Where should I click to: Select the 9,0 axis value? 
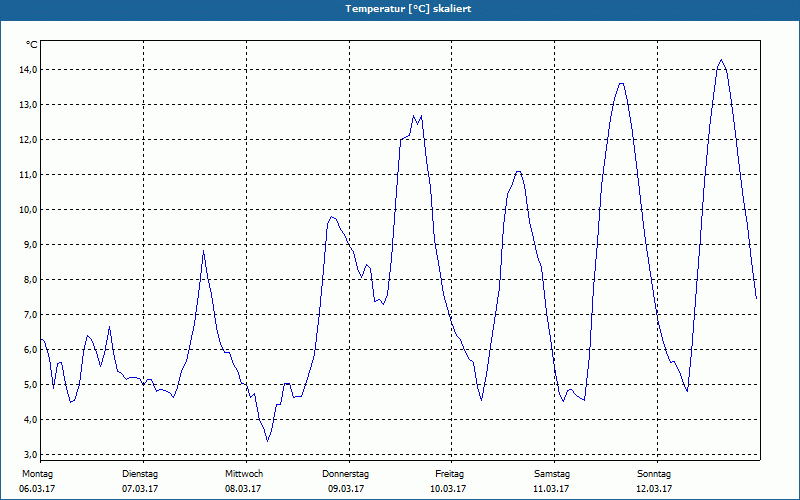30,245
